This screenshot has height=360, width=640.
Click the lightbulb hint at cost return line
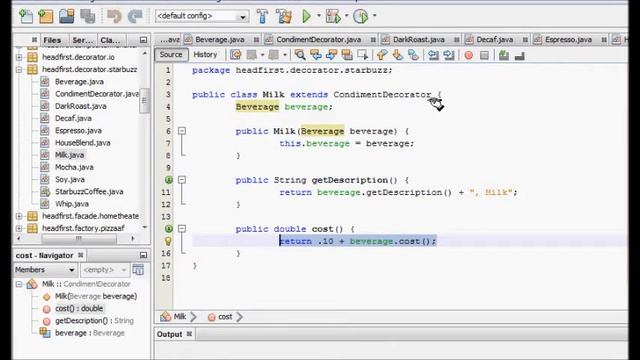point(168,241)
